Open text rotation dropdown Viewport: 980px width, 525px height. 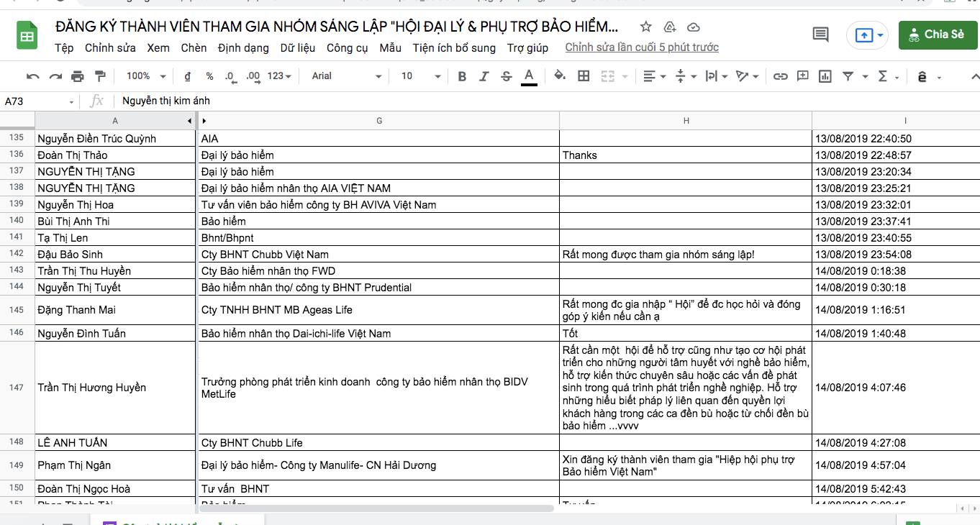click(748, 76)
